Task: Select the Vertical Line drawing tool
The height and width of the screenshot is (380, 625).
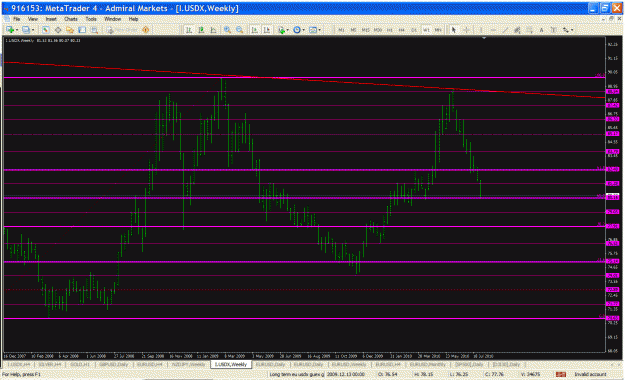Action: [x=481, y=30]
